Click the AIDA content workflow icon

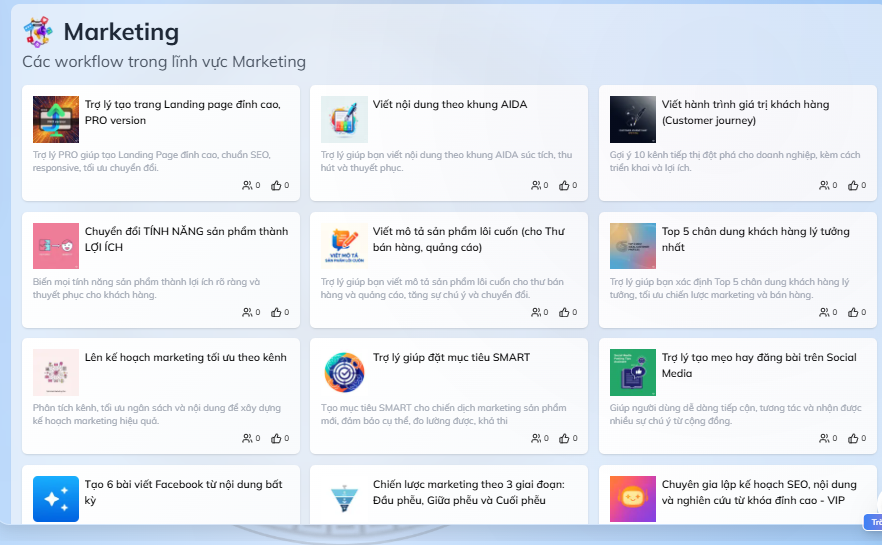tap(344, 119)
